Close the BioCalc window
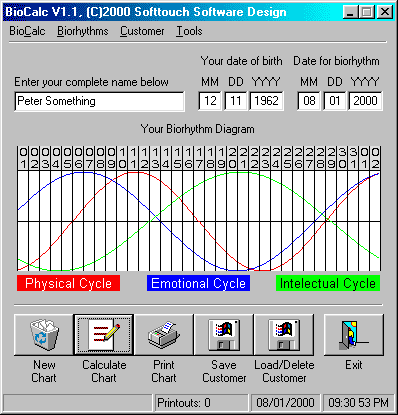Image resolution: width=398 pixels, height=415 pixels. pos(384,12)
